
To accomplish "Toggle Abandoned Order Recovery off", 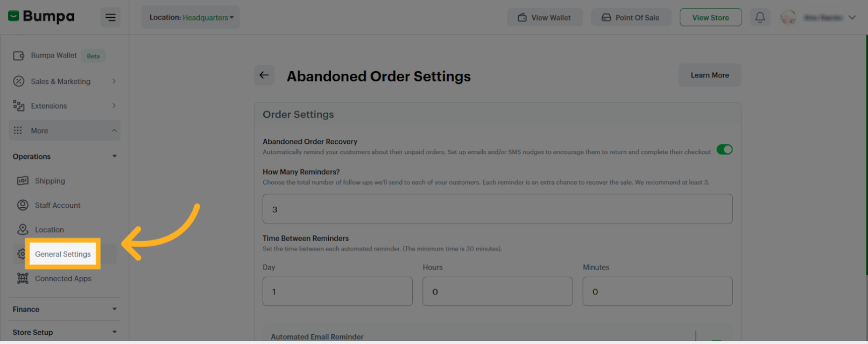I will [x=725, y=150].
